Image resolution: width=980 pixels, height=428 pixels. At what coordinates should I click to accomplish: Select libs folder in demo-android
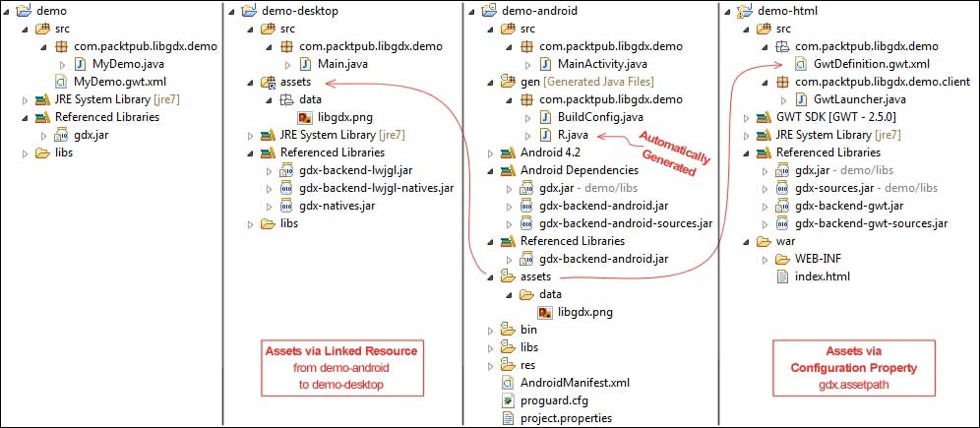[x=528, y=347]
